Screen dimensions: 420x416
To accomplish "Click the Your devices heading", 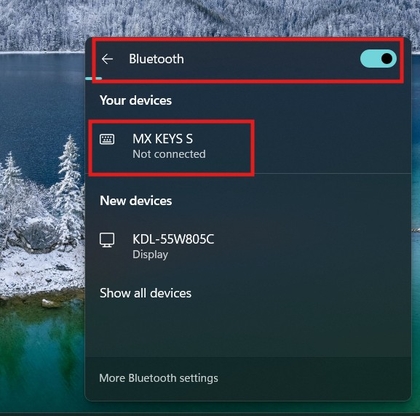I will pyautogui.click(x=136, y=100).
